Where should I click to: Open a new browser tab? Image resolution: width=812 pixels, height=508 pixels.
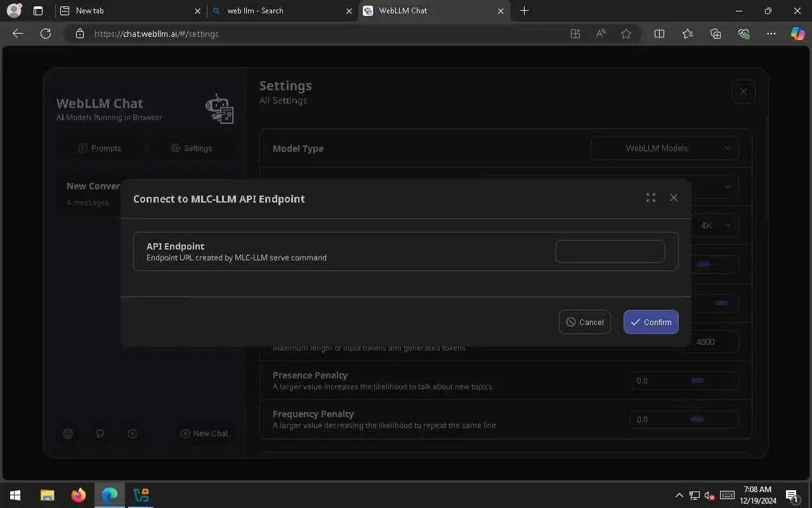[x=524, y=11]
